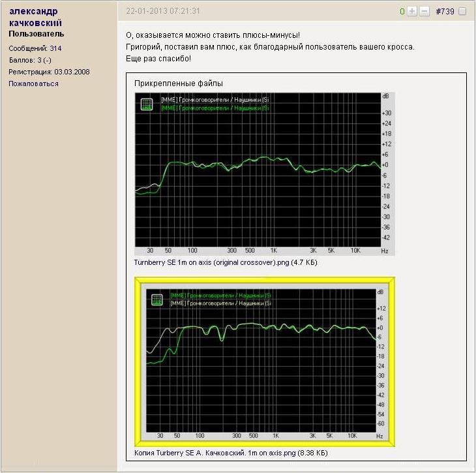
Task: Click the Баллов: 3 points line
Action: point(30,60)
